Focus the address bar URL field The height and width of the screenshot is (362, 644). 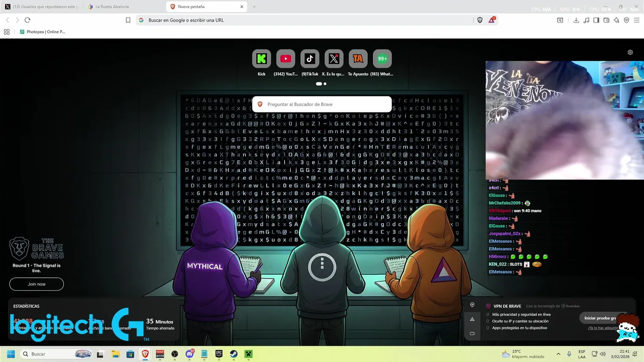304,20
